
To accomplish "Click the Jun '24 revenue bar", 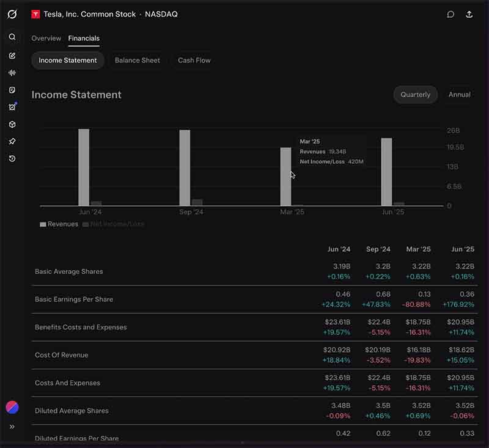I will point(84,167).
